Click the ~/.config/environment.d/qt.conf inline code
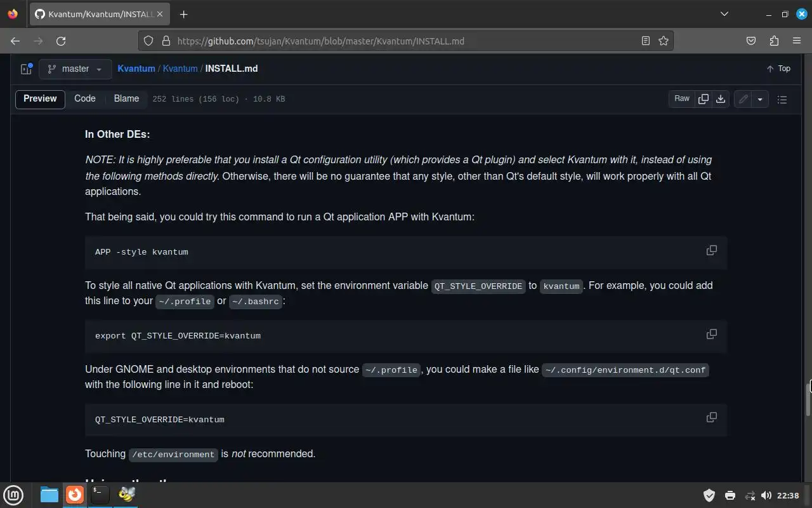Screen dimensions: 812x508 pos(625,370)
